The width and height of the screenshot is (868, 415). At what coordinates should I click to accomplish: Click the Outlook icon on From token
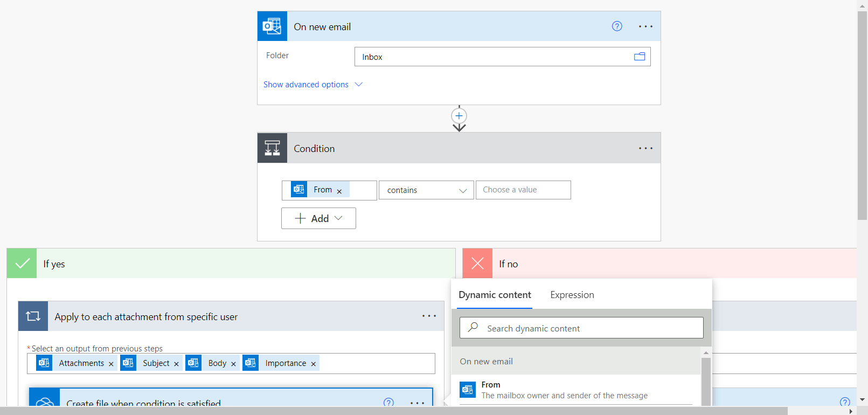click(299, 189)
